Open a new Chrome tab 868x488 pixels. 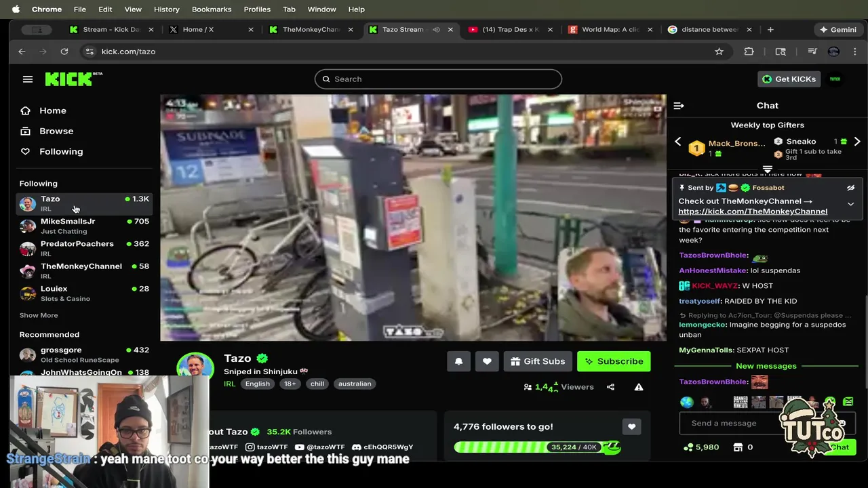point(770,30)
